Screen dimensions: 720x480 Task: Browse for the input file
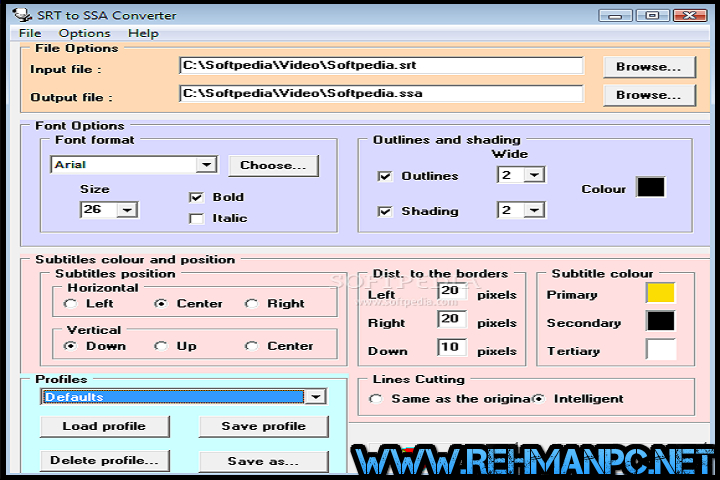pos(648,67)
